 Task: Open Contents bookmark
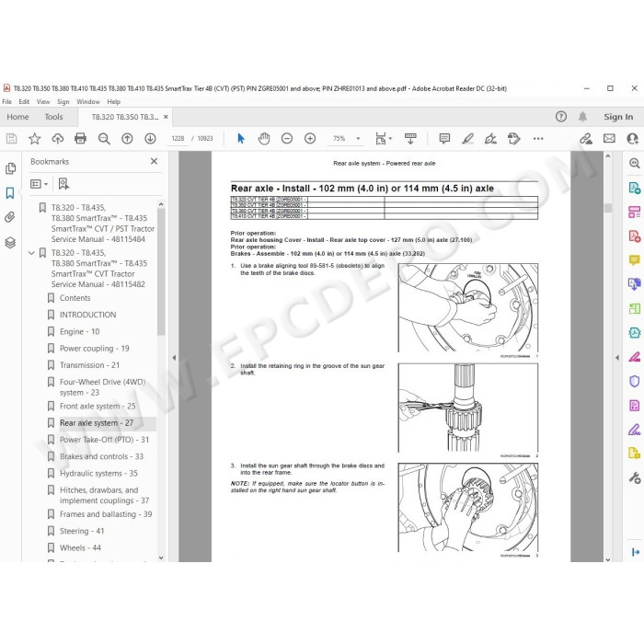click(75, 298)
